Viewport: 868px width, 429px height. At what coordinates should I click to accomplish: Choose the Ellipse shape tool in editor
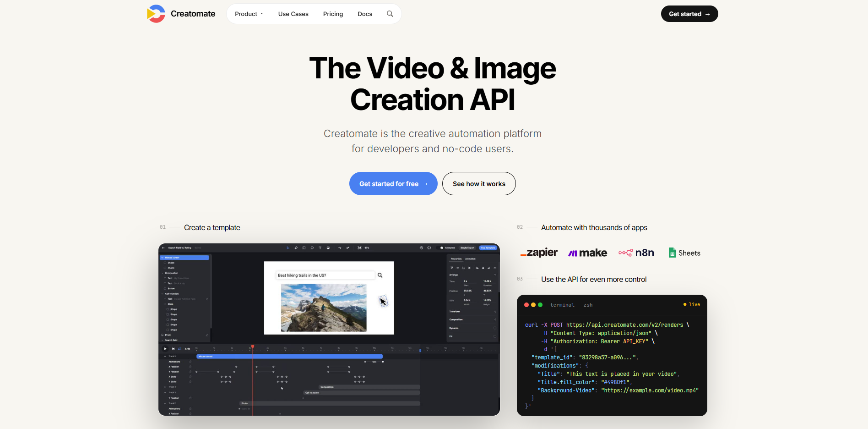312,248
